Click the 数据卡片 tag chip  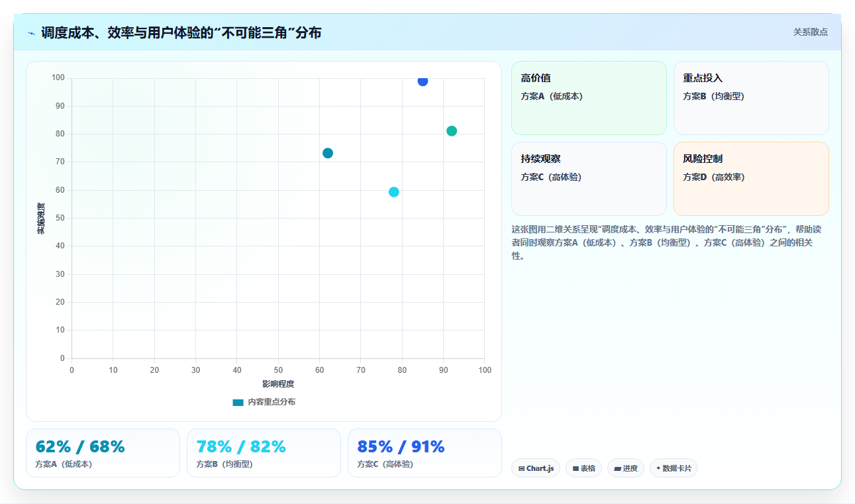[674, 468]
